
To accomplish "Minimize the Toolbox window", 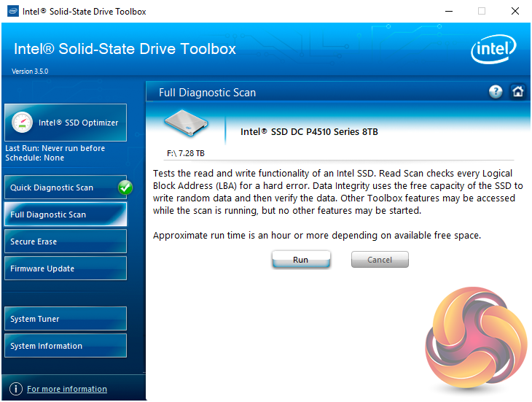I will 449,11.
